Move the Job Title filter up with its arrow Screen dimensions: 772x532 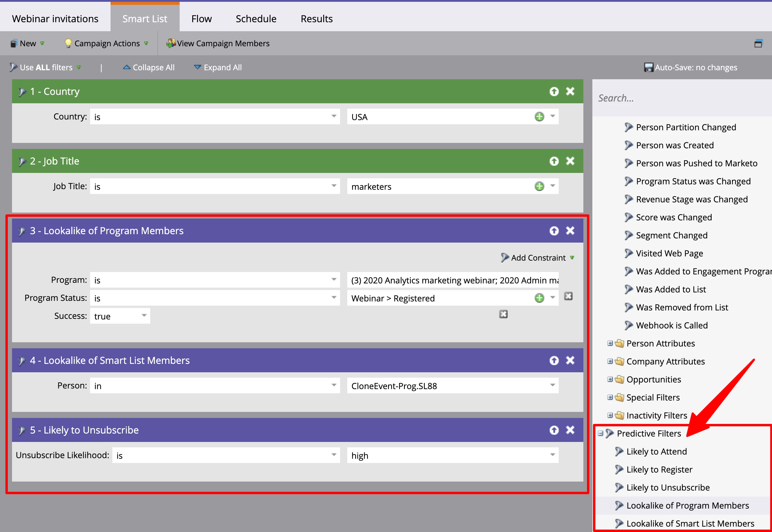(x=554, y=161)
